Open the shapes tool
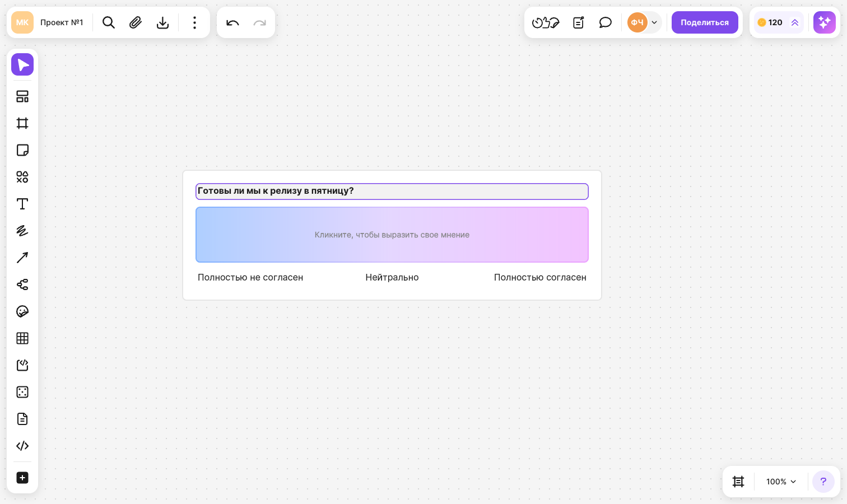Image resolution: width=847 pixels, height=504 pixels. pyautogui.click(x=22, y=177)
